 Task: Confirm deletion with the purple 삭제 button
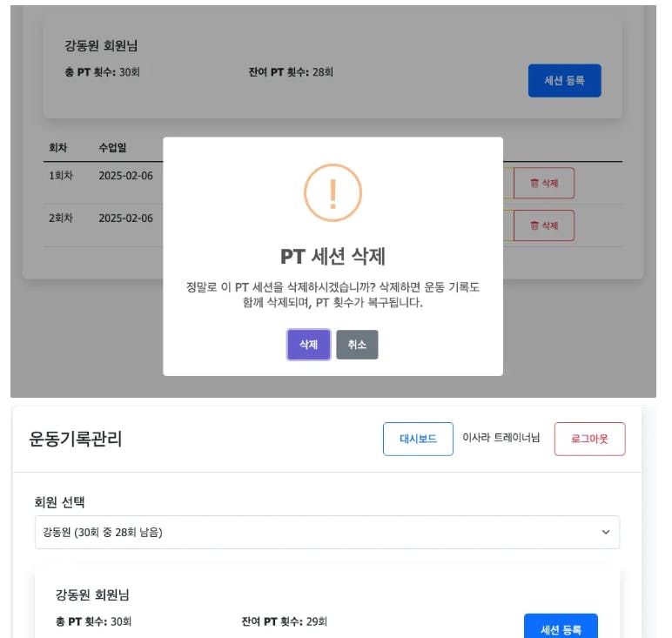coord(309,345)
